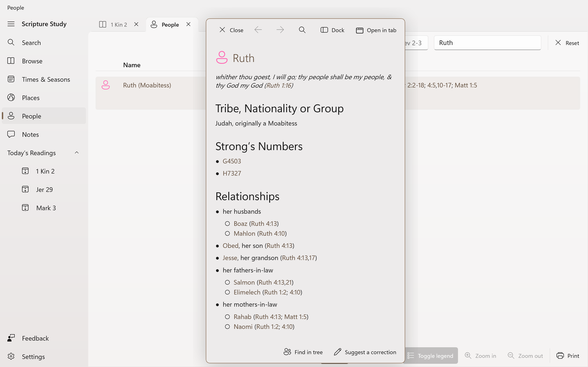Click Find in tree button
The image size is (588, 367).
point(303,352)
